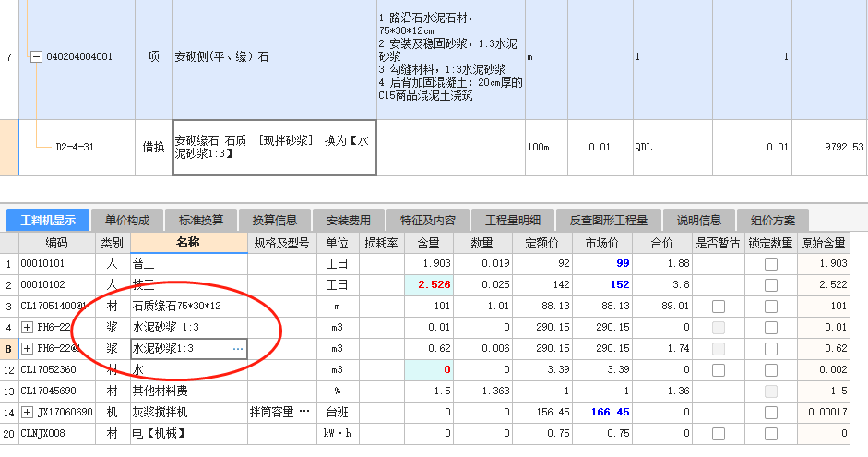Click the 编码 column header

pos(57,243)
